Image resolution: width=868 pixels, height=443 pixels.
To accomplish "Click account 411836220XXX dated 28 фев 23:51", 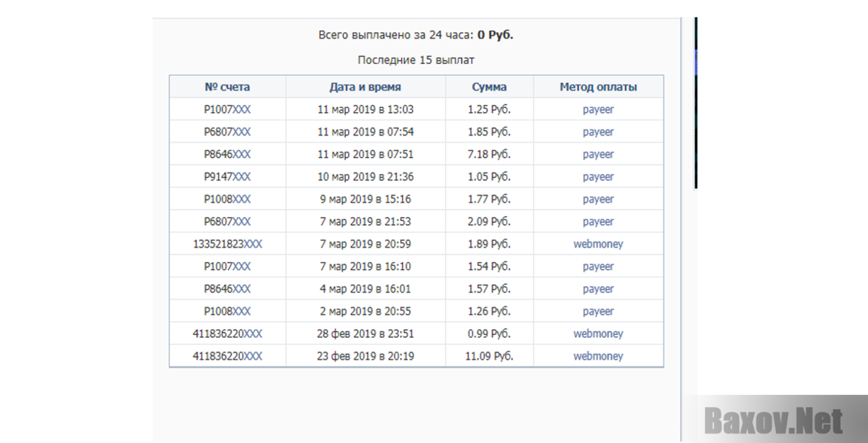I will pyautogui.click(x=227, y=334).
